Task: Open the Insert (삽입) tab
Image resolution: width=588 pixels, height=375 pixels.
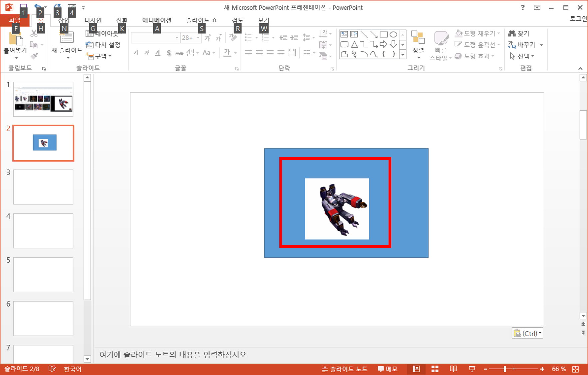Action: pos(64,20)
